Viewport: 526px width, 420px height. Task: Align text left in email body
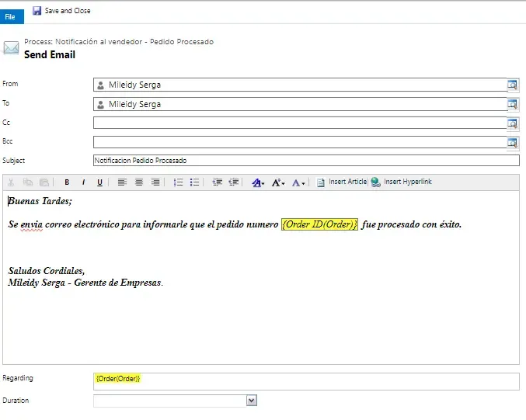pos(122,182)
